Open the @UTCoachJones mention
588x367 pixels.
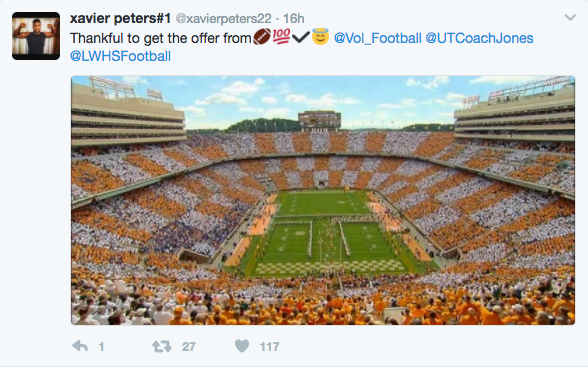(479, 38)
